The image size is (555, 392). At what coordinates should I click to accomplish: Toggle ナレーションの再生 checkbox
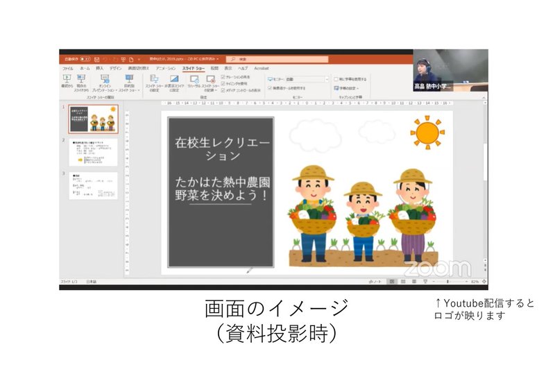point(223,77)
